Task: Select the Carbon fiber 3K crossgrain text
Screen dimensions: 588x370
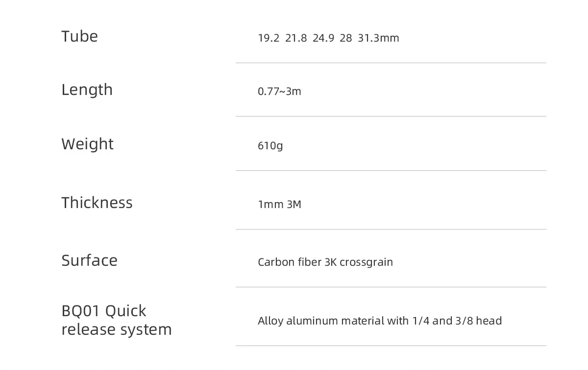Action: [325, 262]
